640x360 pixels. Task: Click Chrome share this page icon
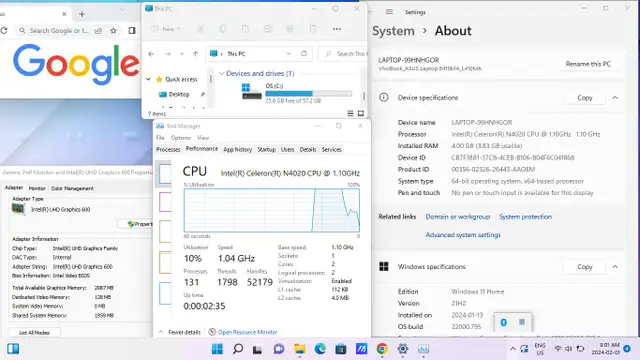[98, 31]
